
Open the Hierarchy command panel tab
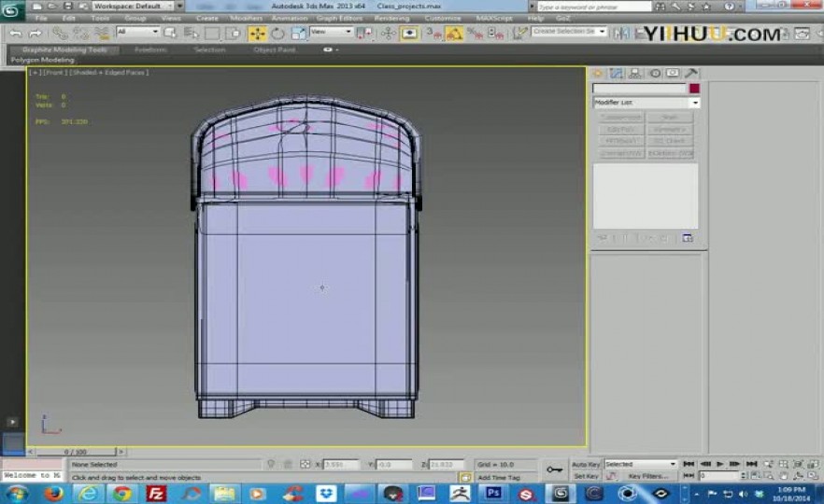[635, 74]
